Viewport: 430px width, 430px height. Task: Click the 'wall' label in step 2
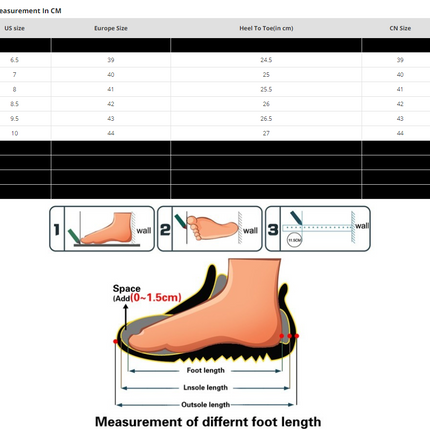point(250,231)
